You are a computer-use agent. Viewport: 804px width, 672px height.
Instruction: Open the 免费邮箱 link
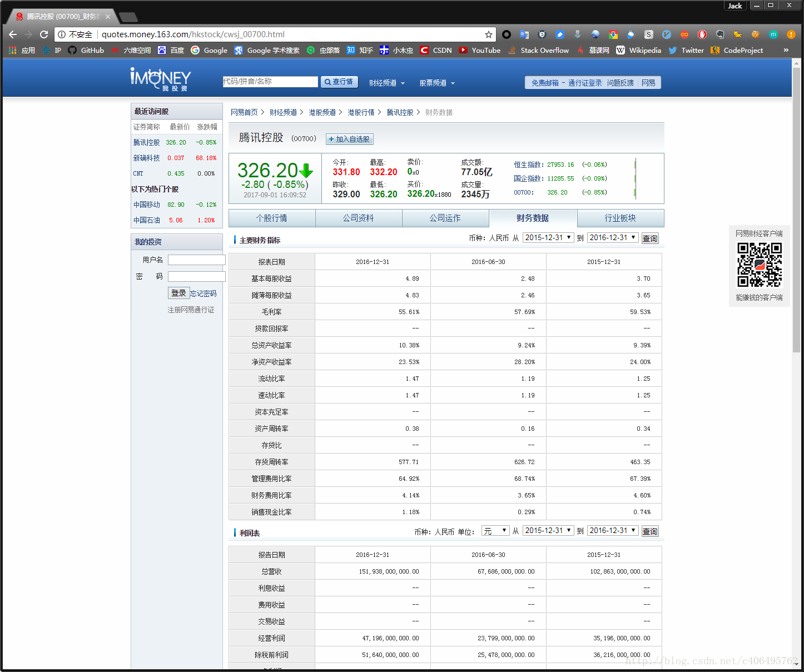coord(545,83)
